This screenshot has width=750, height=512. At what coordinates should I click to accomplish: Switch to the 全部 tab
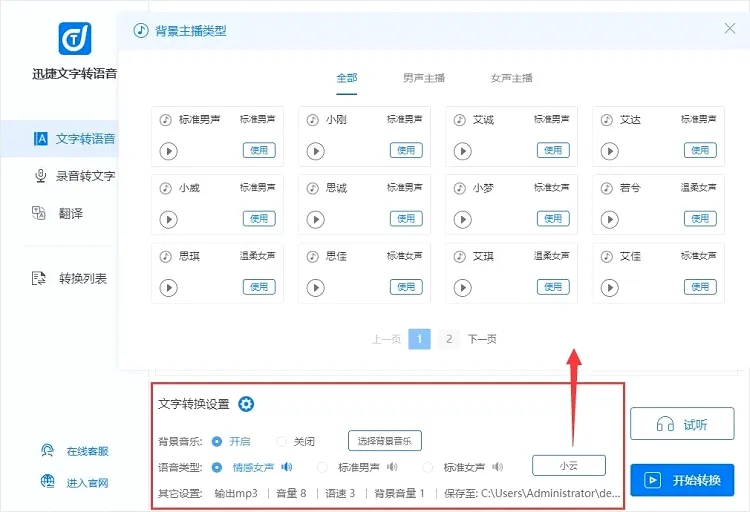tap(347, 78)
